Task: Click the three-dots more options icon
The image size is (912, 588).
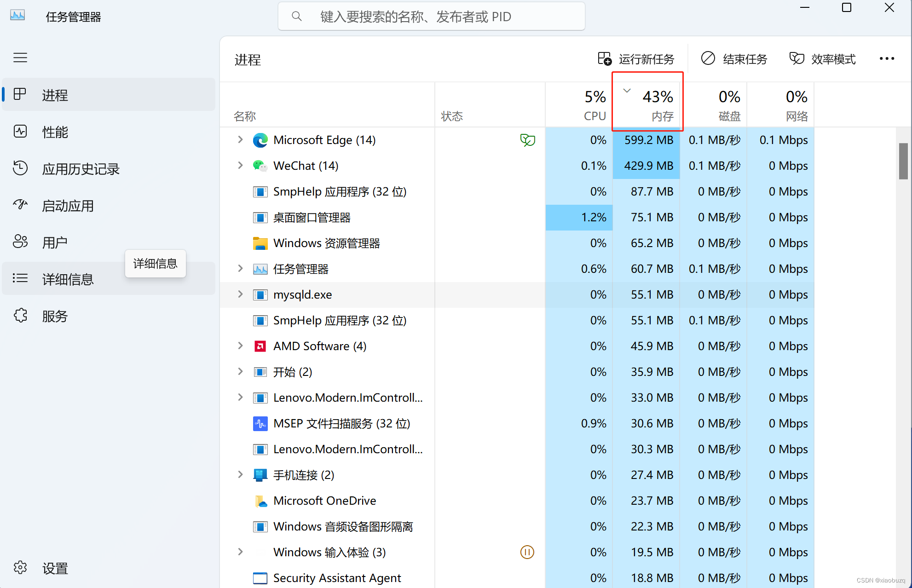Action: pyautogui.click(x=887, y=59)
